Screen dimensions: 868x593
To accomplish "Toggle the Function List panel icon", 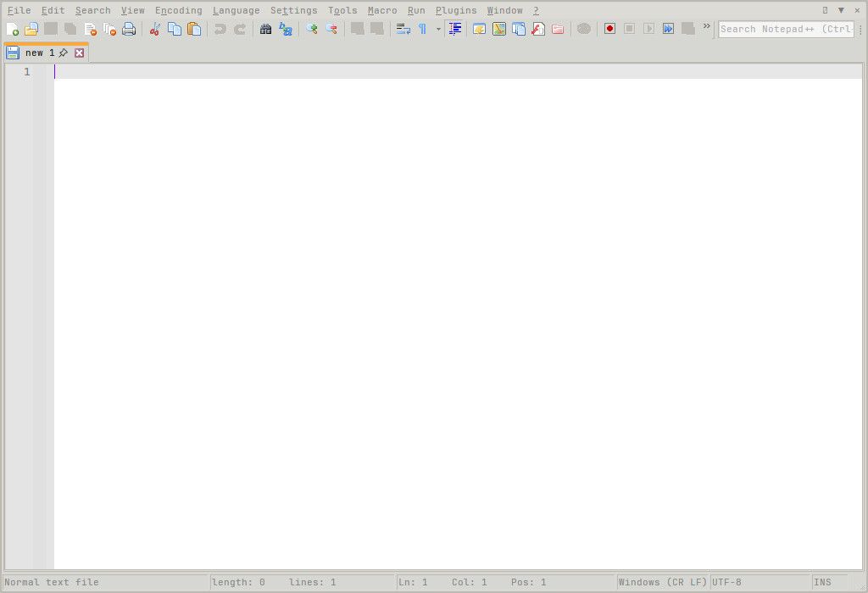I will point(538,29).
